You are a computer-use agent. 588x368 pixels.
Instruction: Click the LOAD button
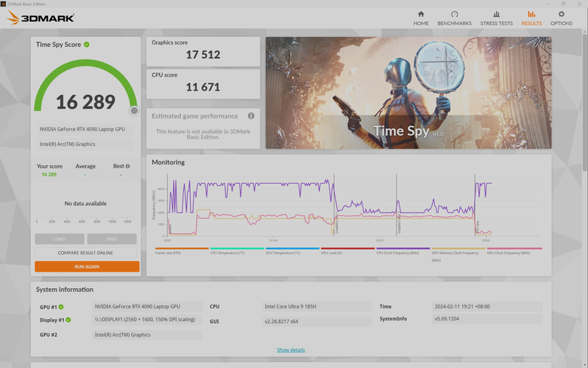click(x=60, y=239)
